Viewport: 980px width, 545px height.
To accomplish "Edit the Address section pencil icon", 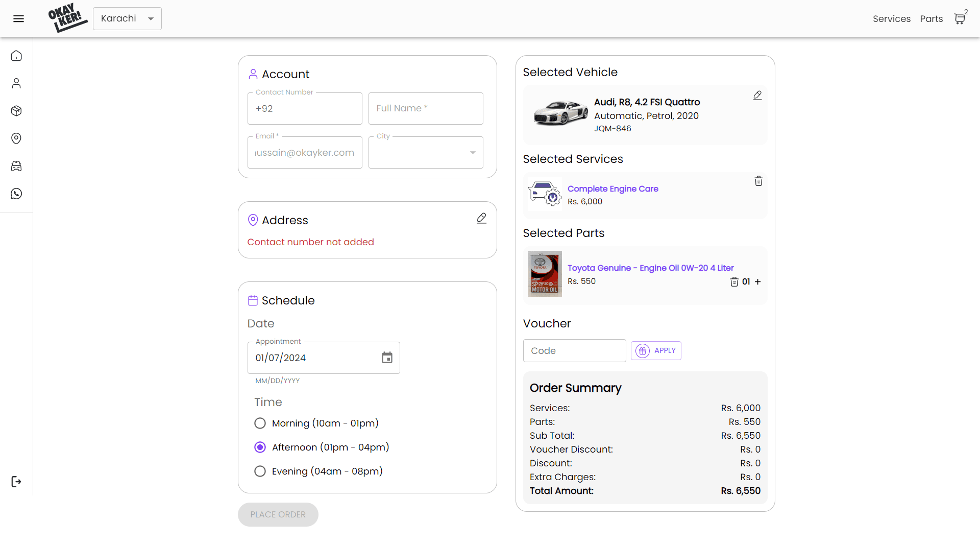I will click(x=481, y=218).
